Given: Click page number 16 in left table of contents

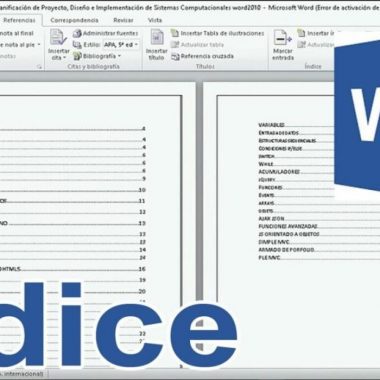Looking at the screenshot, I should [x=142, y=269].
